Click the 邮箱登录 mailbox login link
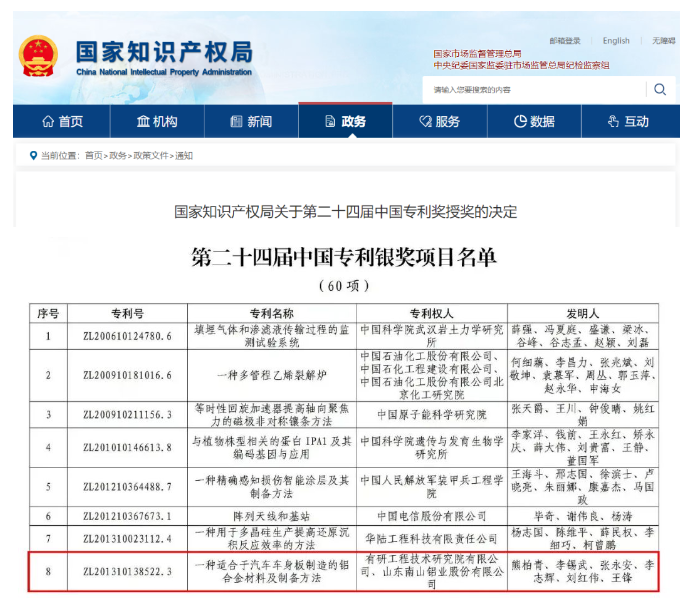 pyautogui.click(x=564, y=41)
